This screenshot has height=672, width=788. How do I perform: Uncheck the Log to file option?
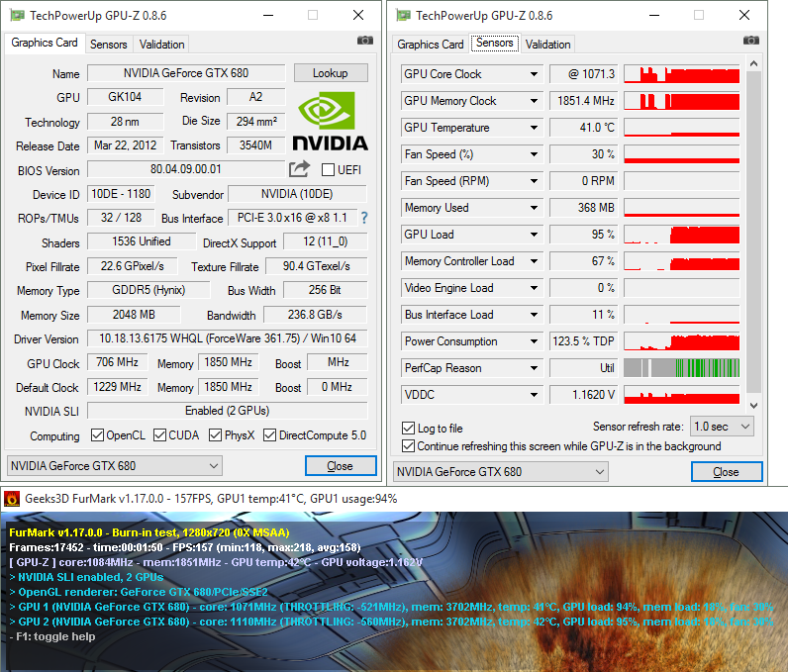point(408,428)
